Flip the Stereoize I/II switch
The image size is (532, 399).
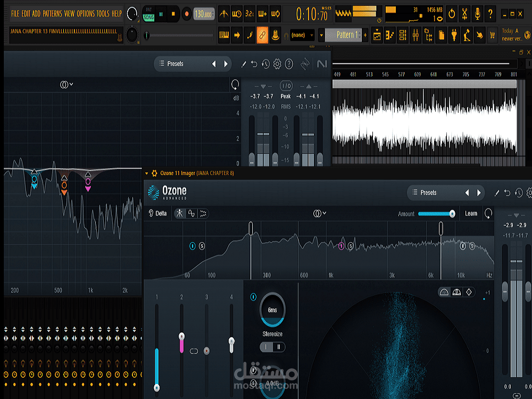coord(272,347)
